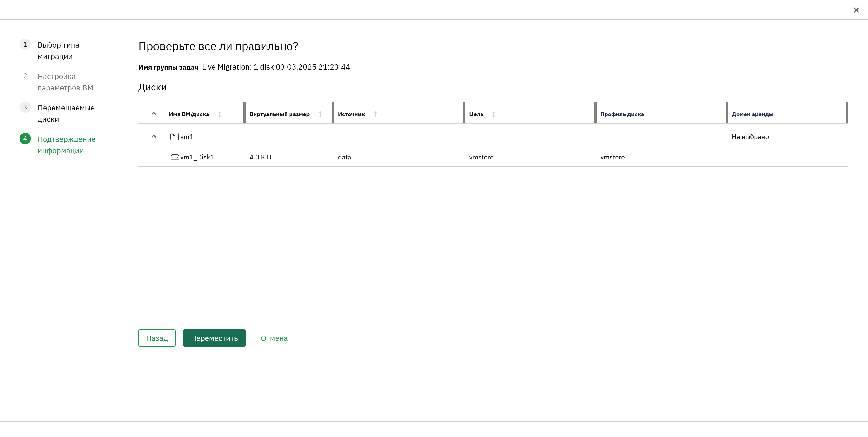This screenshot has height=437, width=868.
Task: Go to step 1 Выбор типа миграции
Action: [58, 50]
